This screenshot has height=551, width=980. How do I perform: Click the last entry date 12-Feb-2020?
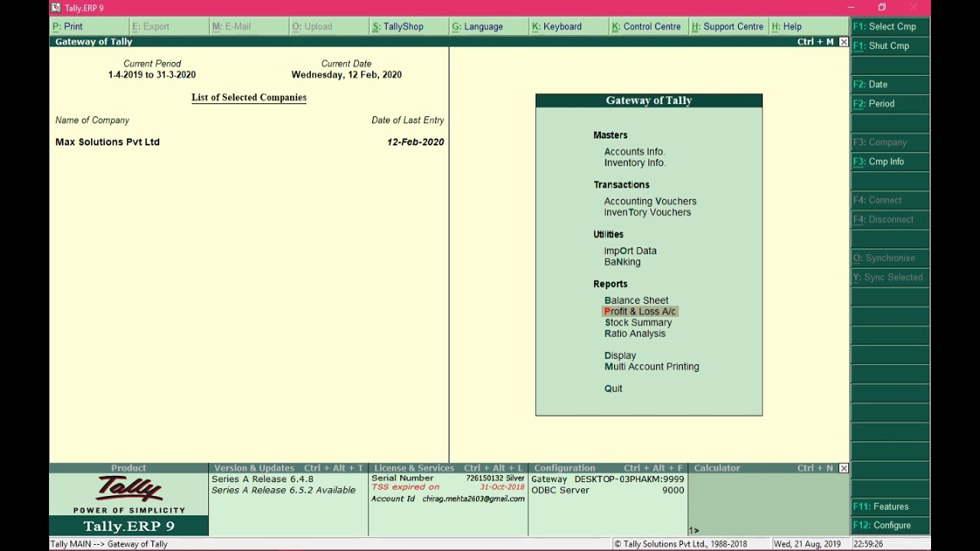point(416,142)
